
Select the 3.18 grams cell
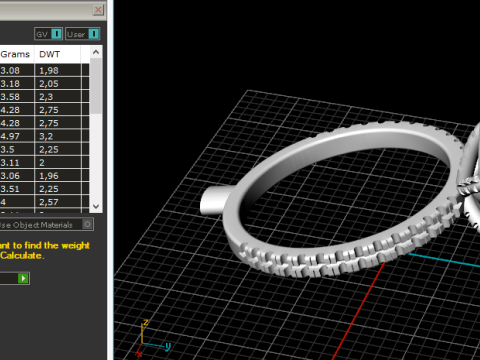click(17, 84)
